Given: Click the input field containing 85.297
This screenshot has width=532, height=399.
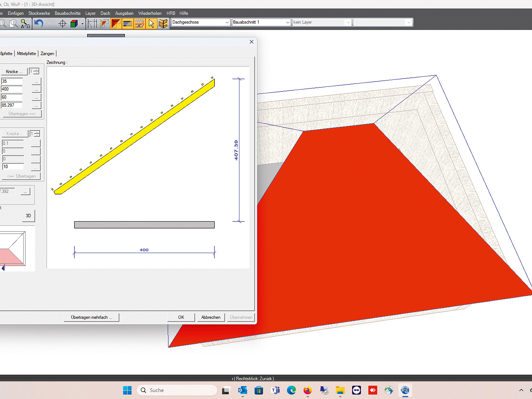Looking at the screenshot, I should [x=12, y=105].
